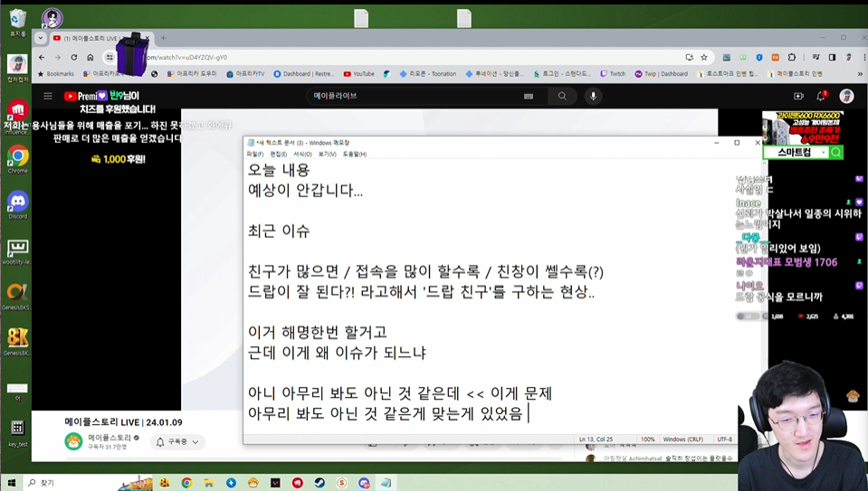Open the 파일(F) menu in Notepad

pos(254,154)
